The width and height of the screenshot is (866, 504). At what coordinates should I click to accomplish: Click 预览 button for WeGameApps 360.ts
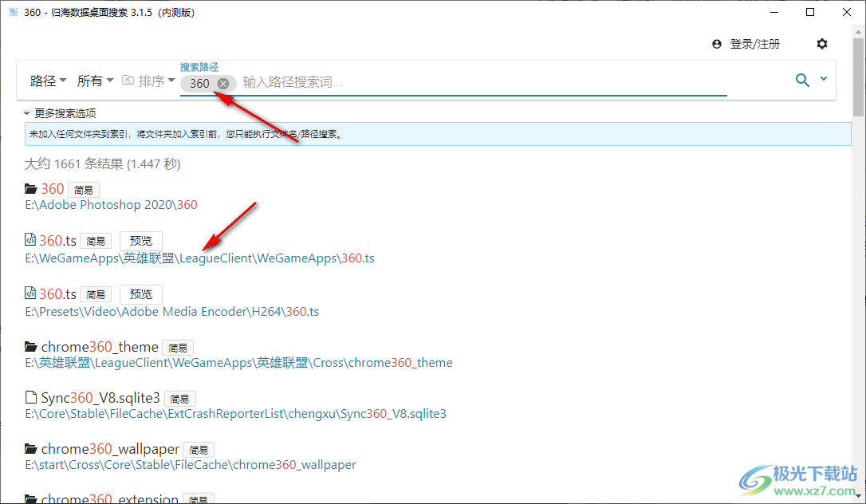point(141,241)
